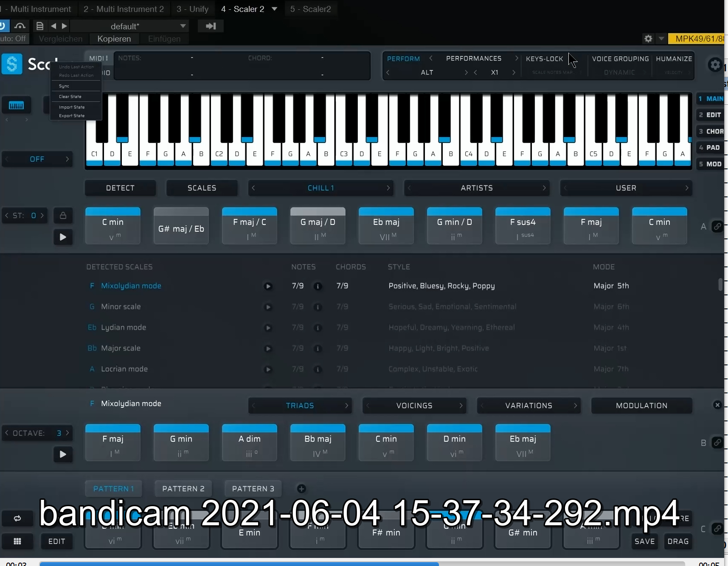Toggle the OFF selector
This screenshot has width=728, height=566.
tap(37, 159)
